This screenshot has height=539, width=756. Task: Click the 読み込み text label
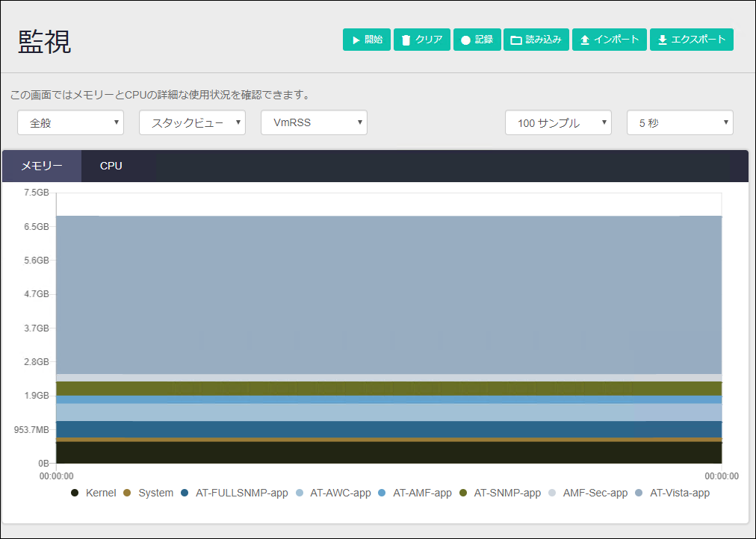543,40
